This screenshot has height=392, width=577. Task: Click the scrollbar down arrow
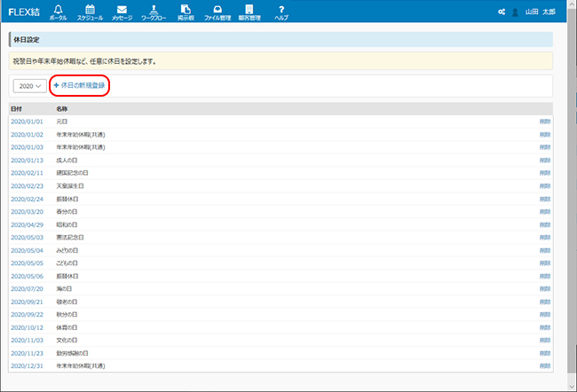coord(572,387)
